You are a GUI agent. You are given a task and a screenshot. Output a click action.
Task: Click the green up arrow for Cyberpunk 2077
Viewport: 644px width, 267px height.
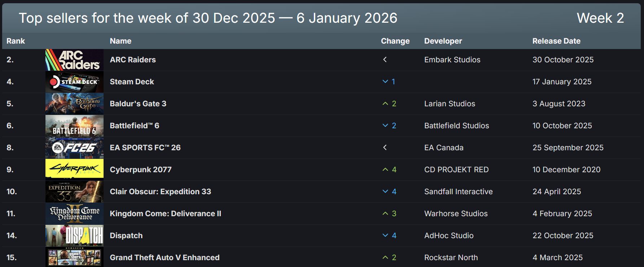pos(385,170)
